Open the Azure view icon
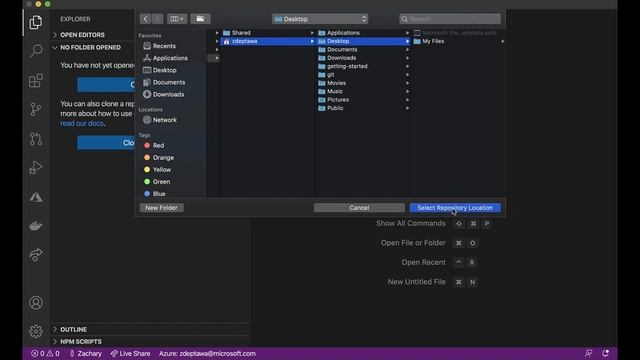This screenshot has height=360, width=640. tap(36, 197)
